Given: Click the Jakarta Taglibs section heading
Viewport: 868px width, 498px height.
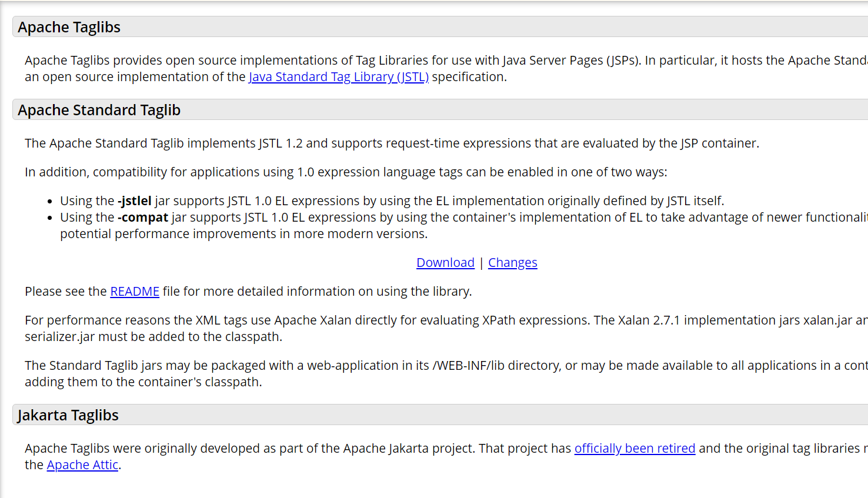Looking at the screenshot, I should coord(68,415).
